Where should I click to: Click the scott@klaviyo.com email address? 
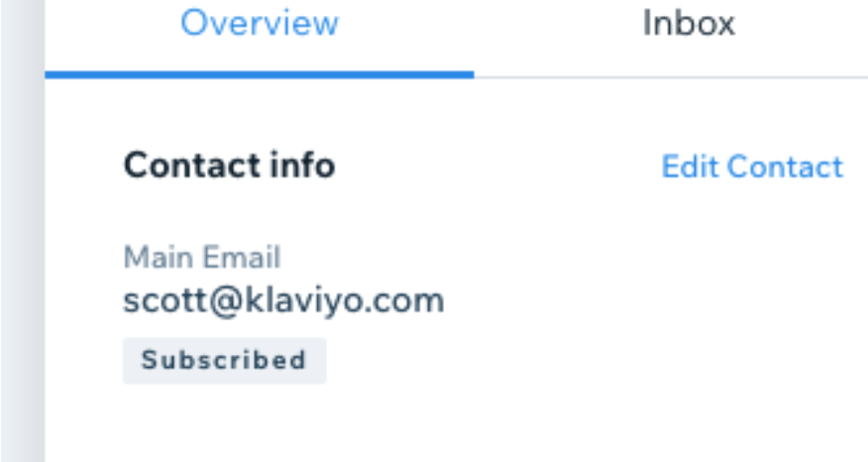(x=283, y=300)
